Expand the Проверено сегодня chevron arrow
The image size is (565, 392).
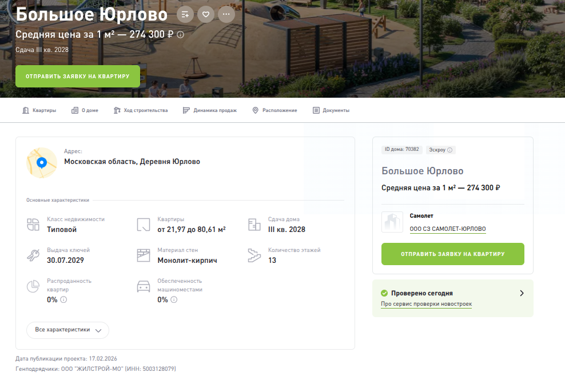click(521, 293)
